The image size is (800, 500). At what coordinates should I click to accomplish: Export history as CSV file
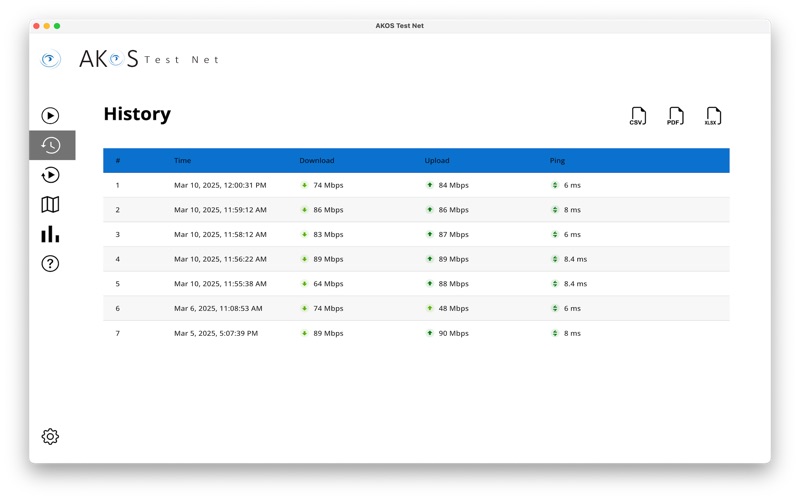[x=638, y=116]
